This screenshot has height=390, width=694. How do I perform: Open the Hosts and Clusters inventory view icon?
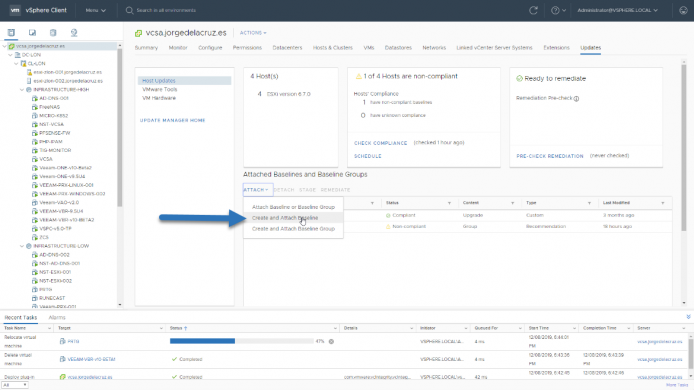[11, 33]
